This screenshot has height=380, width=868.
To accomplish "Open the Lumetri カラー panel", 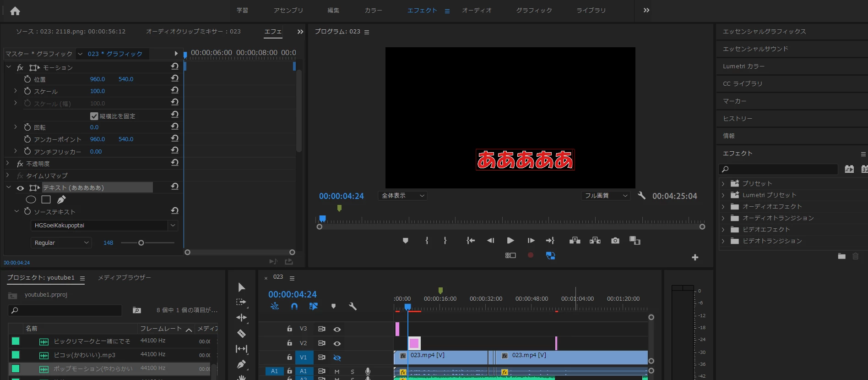I will (x=743, y=66).
